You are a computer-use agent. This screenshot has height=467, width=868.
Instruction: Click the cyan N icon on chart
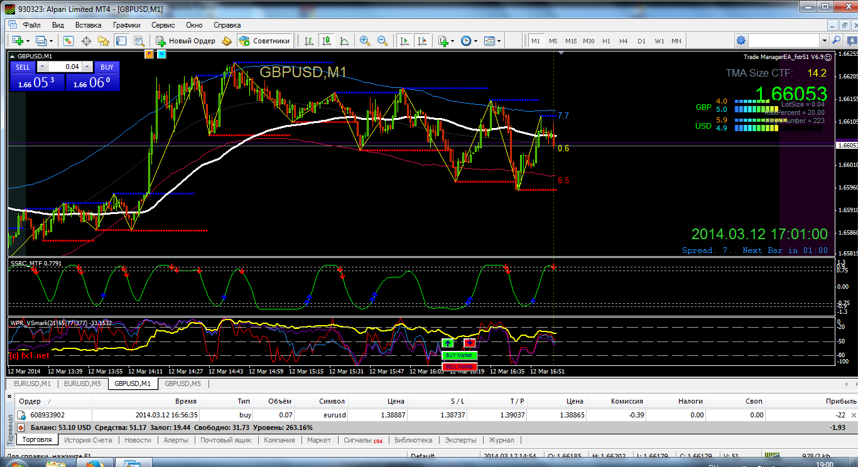[162, 54]
